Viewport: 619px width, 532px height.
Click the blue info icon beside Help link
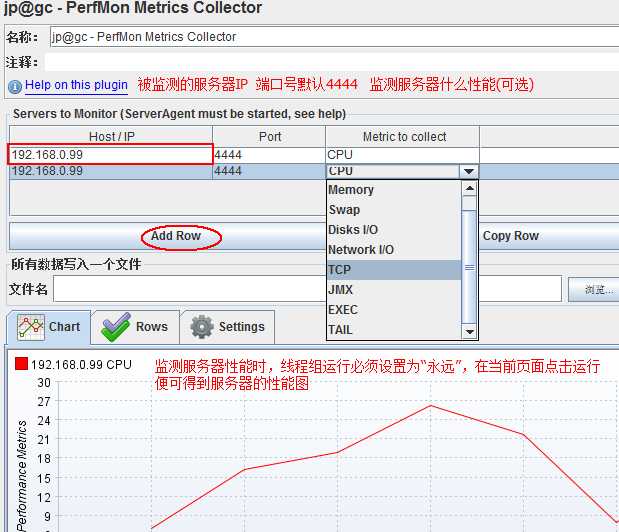pyautogui.click(x=15, y=86)
